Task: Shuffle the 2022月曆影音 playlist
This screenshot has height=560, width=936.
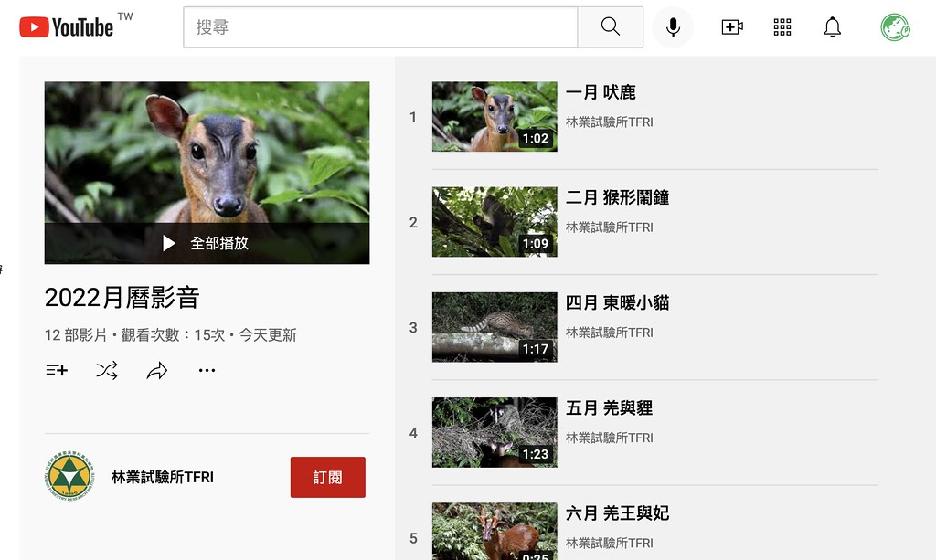Action: (107, 370)
